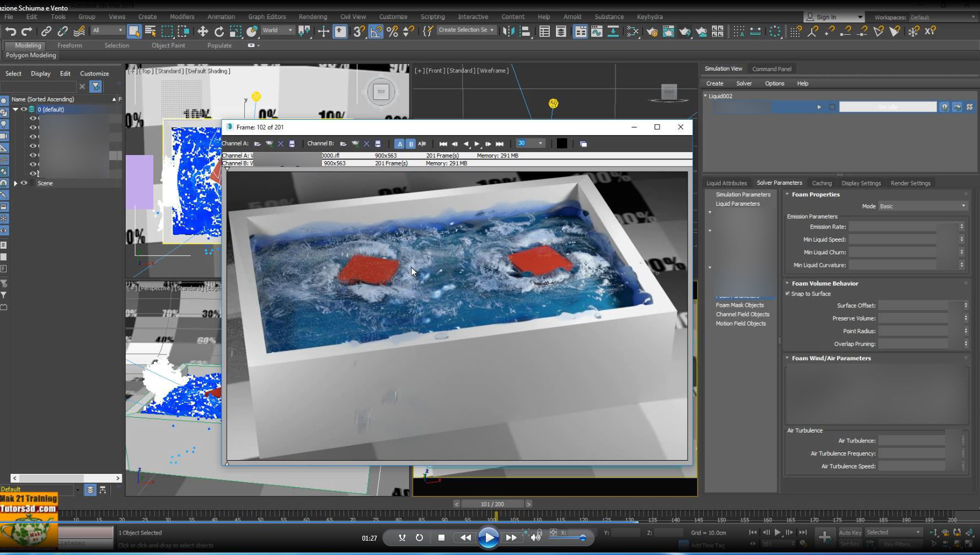Switch to the Caching tab

822,183
